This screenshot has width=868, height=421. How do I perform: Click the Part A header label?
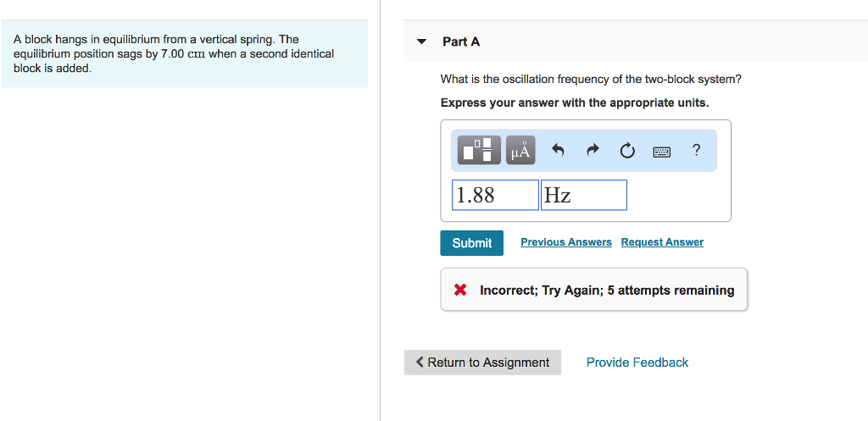click(461, 42)
